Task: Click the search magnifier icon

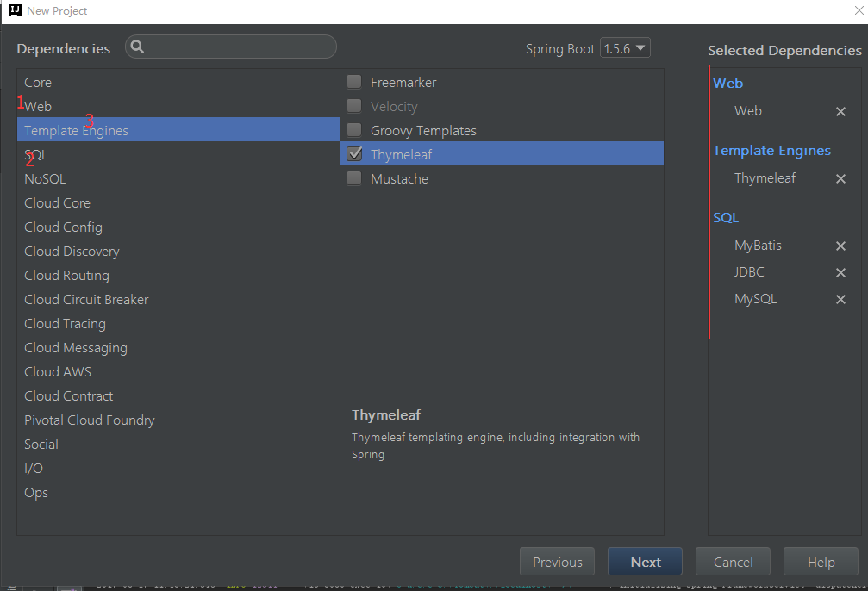Action: (137, 47)
